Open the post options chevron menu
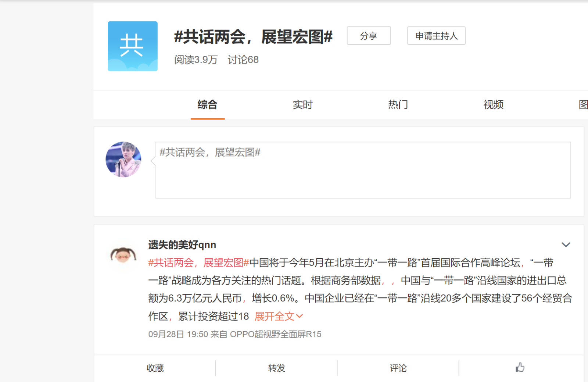Image resolution: width=588 pixels, height=382 pixels. (566, 245)
